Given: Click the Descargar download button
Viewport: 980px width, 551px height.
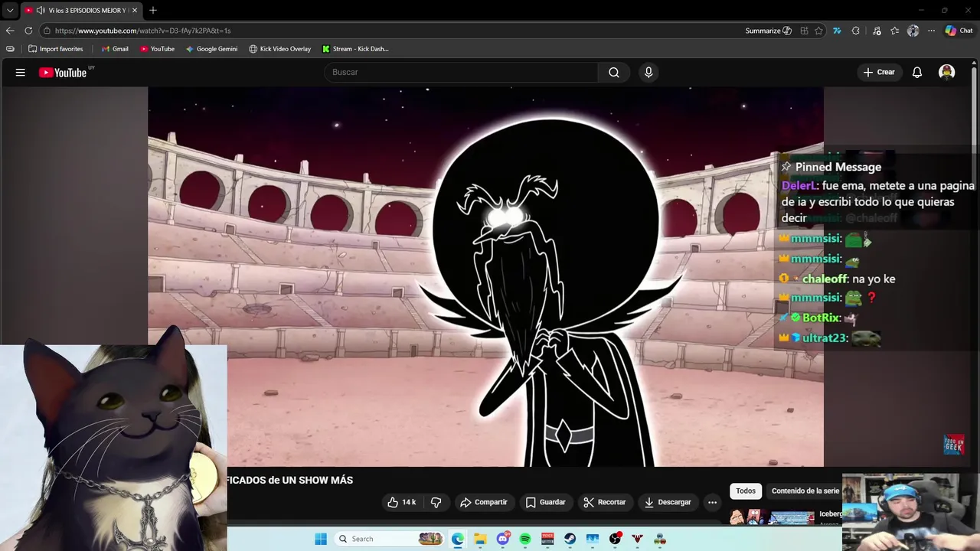Looking at the screenshot, I should [x=668, y=502].
